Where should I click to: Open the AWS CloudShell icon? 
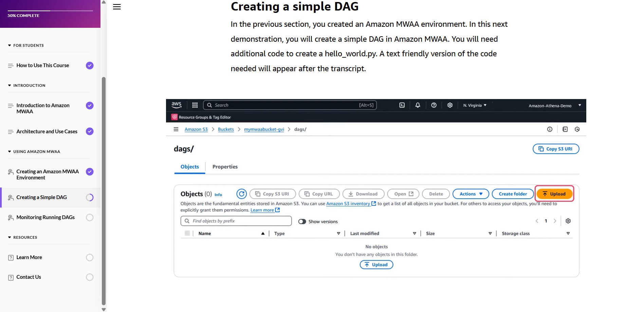pyautogui.click(x=402, y=105)
